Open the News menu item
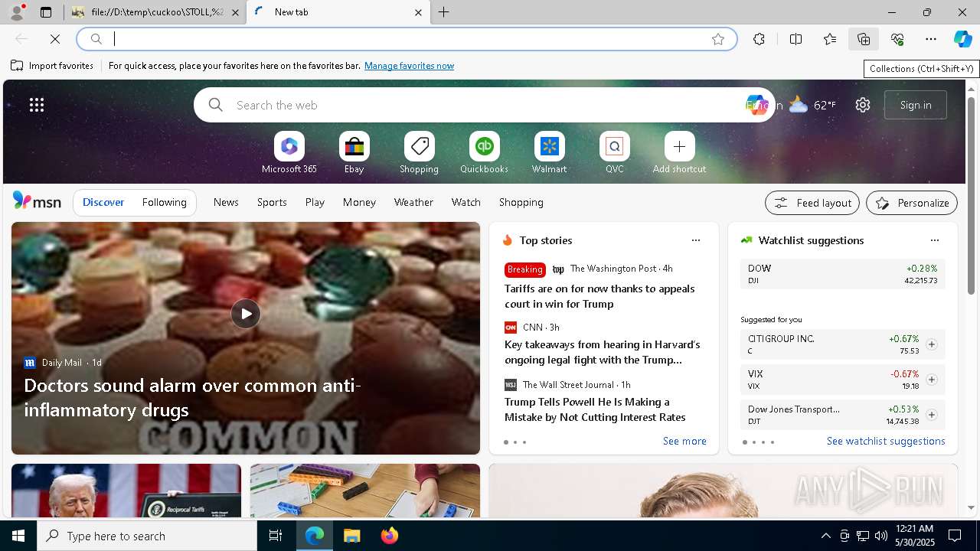Image resolution: width=980 pixels, height=551 pixels. 226,202
